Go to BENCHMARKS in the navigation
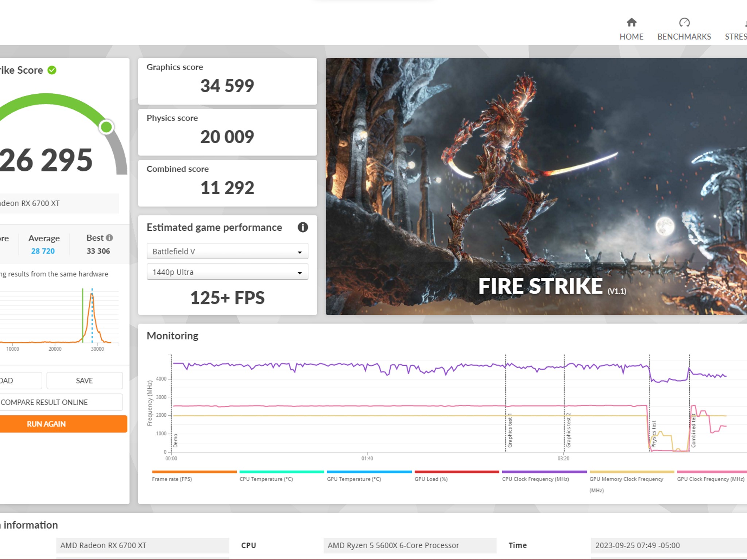The image size is (747, 560). [x=684, y=37]
